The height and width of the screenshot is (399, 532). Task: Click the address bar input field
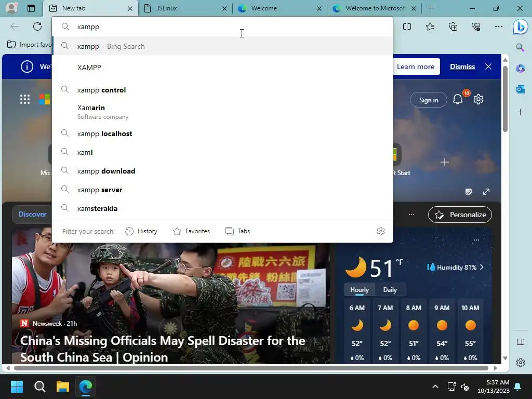[x=222, y=26]
